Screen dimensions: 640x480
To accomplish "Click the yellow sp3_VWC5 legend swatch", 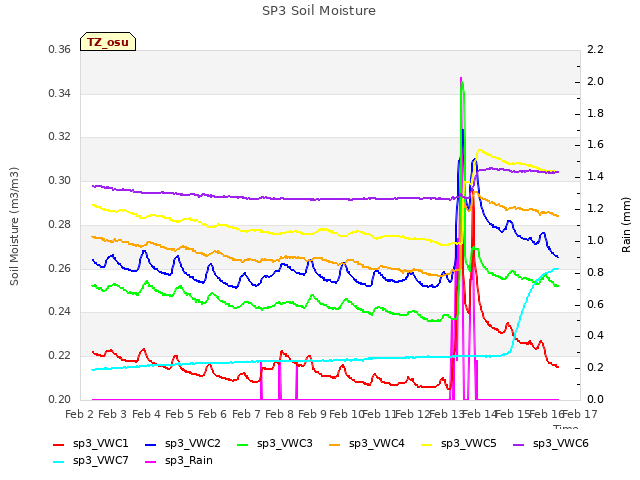I will [x=427, y=444].
